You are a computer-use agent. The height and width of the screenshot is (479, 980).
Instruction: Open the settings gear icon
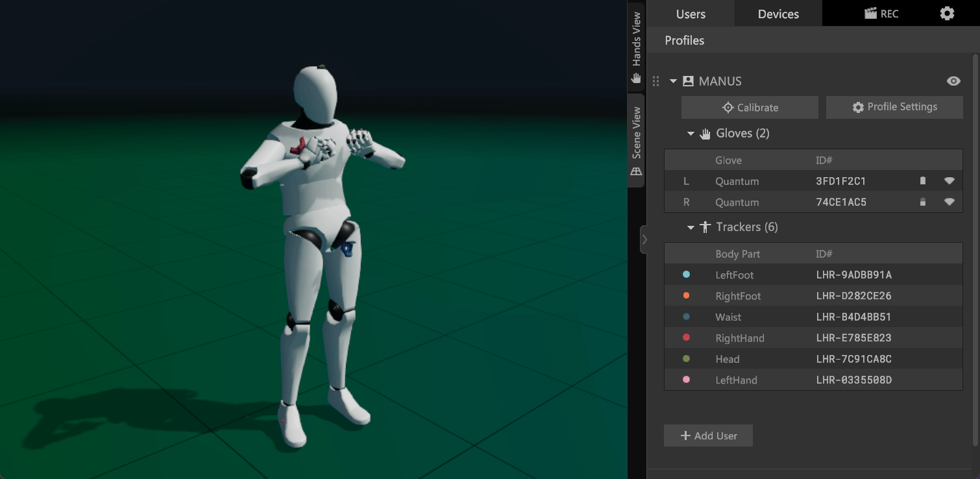[x=947, y=14]
